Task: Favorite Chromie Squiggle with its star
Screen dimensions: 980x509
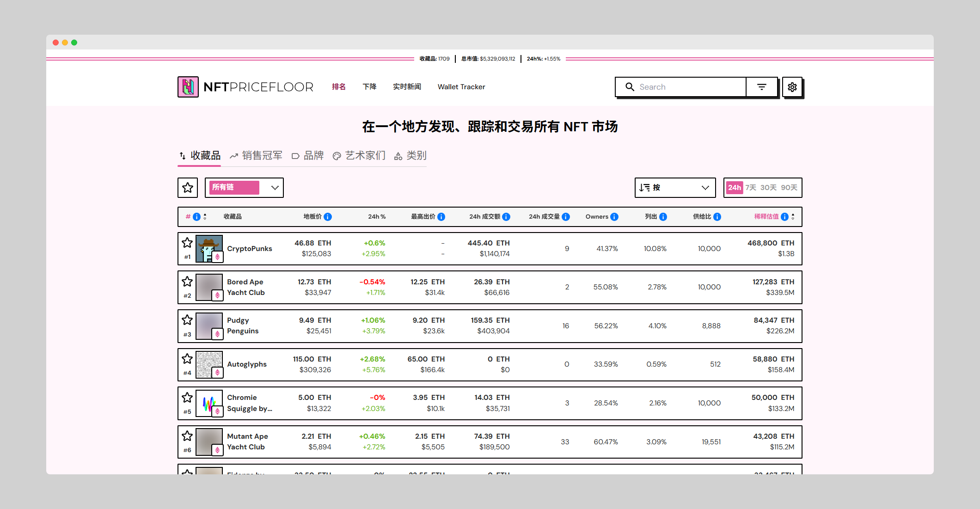Action: point(187,398)
